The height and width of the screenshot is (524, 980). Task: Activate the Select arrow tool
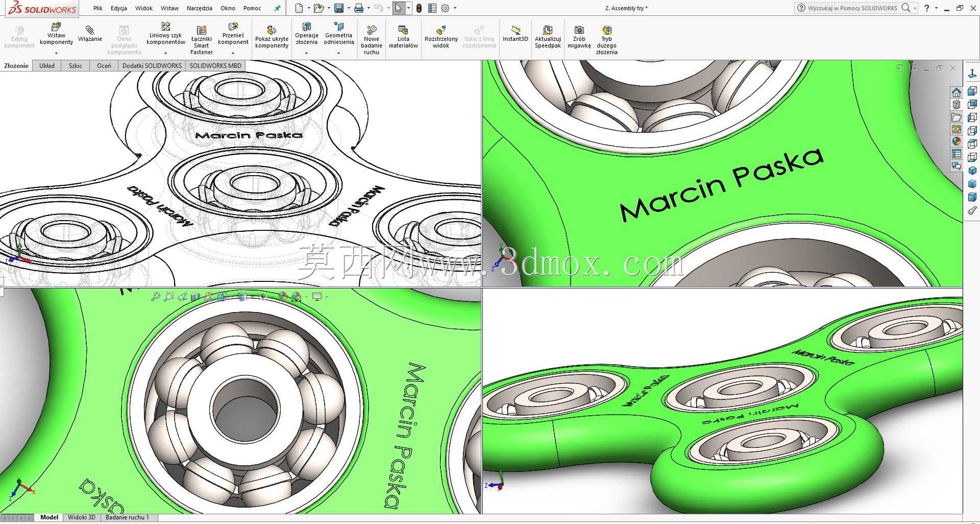[x=399, y=8]
